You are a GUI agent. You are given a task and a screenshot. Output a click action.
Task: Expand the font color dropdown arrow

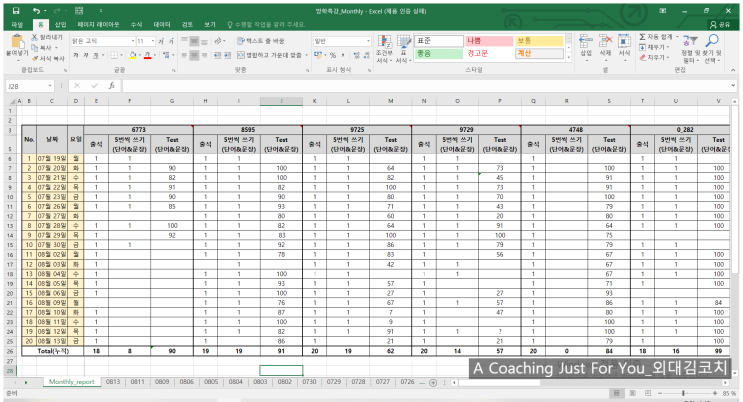click(155, 55)
